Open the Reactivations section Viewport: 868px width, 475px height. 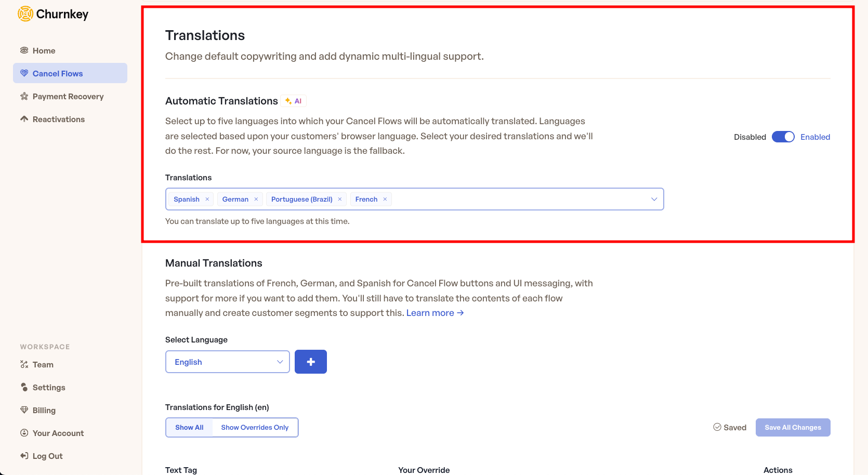click(58, 119)
